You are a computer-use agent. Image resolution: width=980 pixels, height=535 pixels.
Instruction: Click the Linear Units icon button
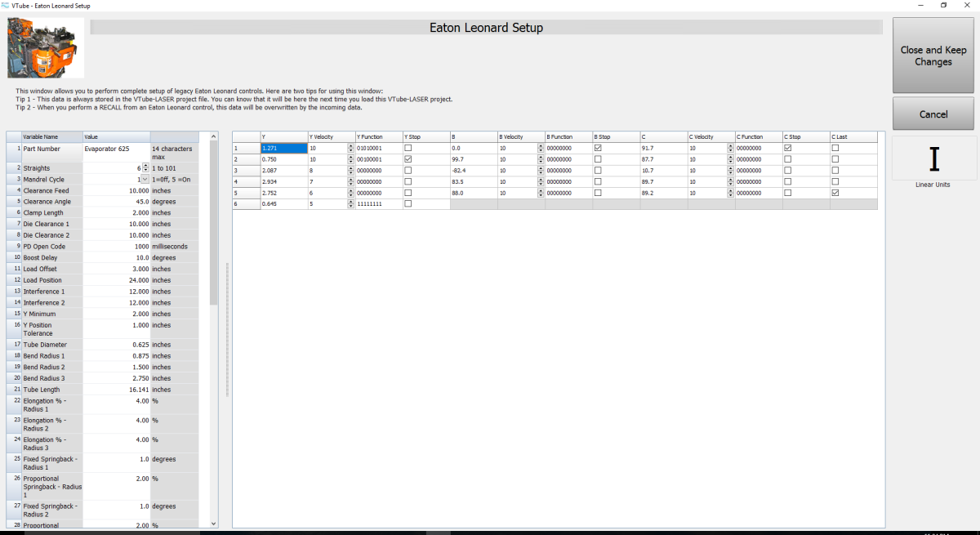point(934,158)
